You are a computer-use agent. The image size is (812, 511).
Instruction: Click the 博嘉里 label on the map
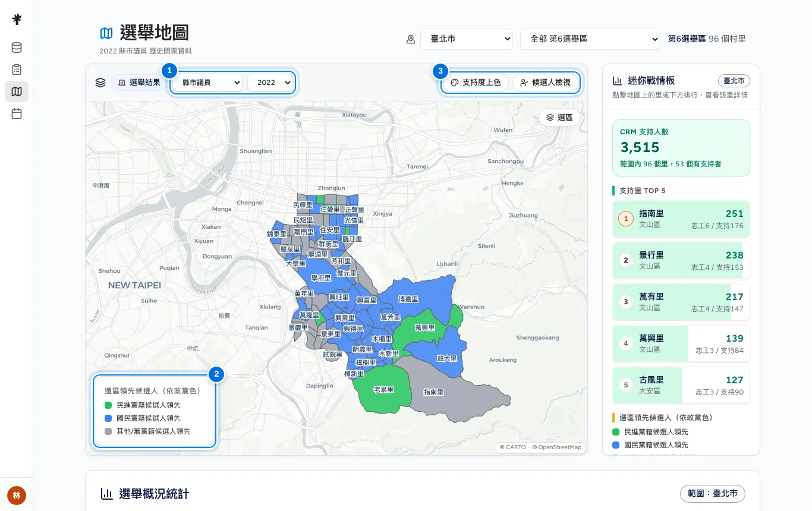coord(408,299)
